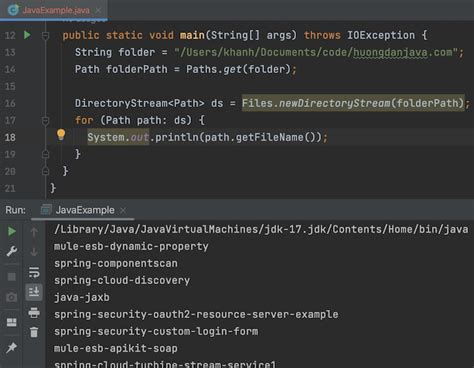
Task: Click the light bulb quick-fix icon
Action: tap(61, 134)
